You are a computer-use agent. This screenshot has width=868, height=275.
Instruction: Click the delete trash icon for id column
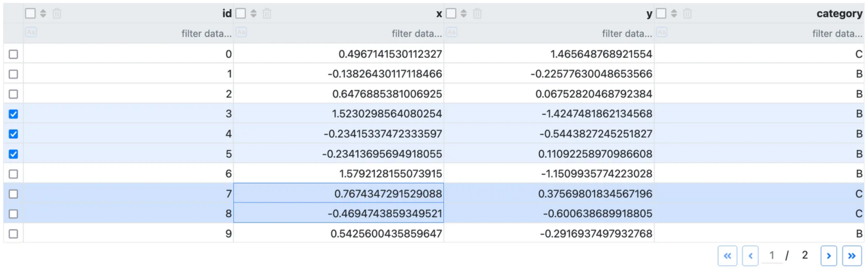coord(57,13)
